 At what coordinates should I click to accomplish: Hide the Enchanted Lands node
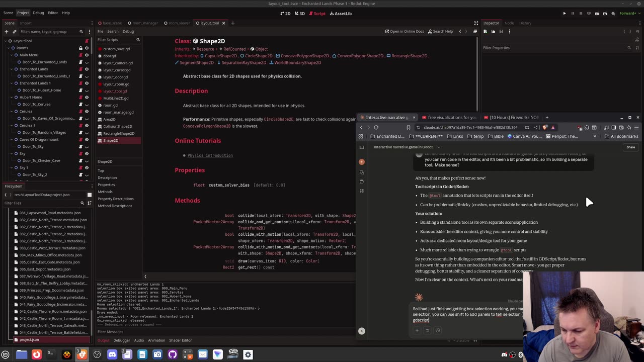point(87,69)
